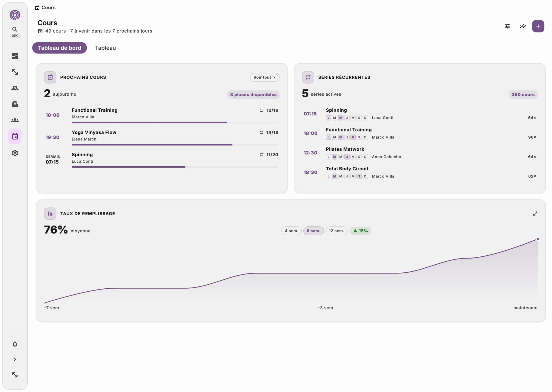552x392 pixels.
Task: Open notifications bell icon
Action: [x=15, y=344]
